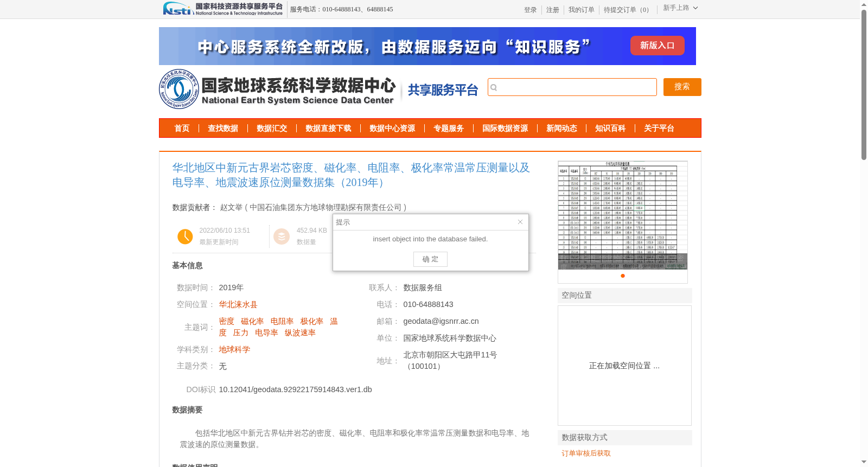
Task: Click the 2022/06/10 13:51 update time text
Action: coord(225,231)
